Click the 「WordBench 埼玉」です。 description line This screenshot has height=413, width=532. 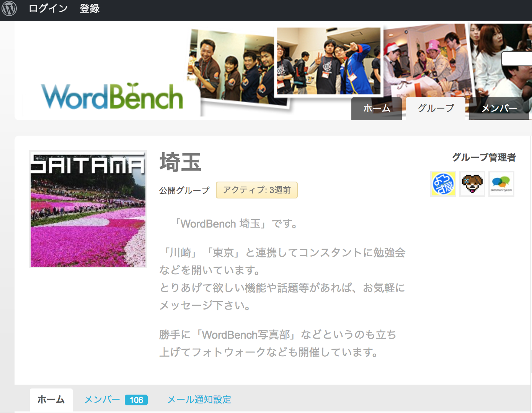coord(235,224)
